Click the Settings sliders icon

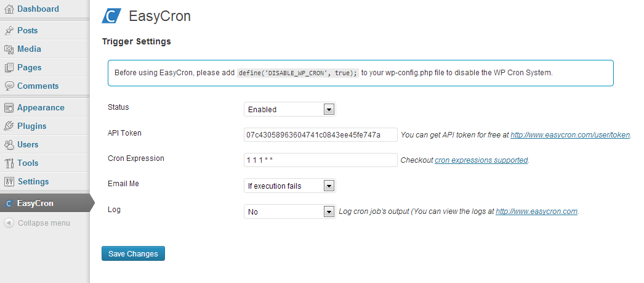(x=9, y=181)
